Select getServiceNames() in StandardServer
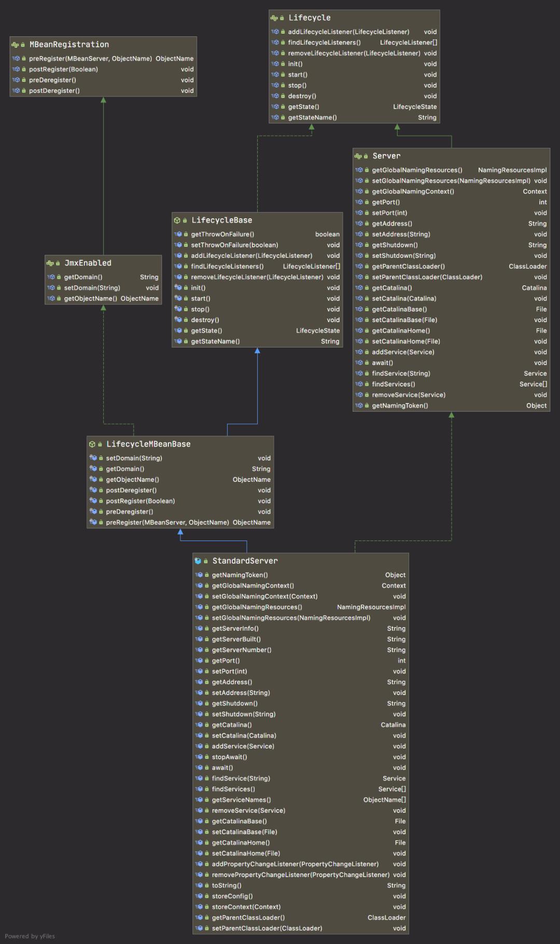This screenshot has width=560, height=944. click(x=241, y=800)
